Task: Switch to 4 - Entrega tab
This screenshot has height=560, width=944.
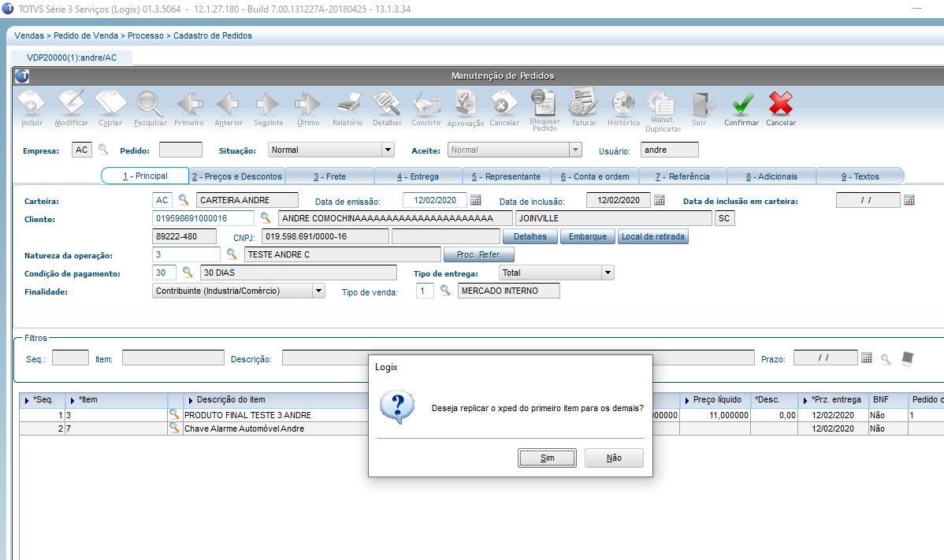Action: 418,176
